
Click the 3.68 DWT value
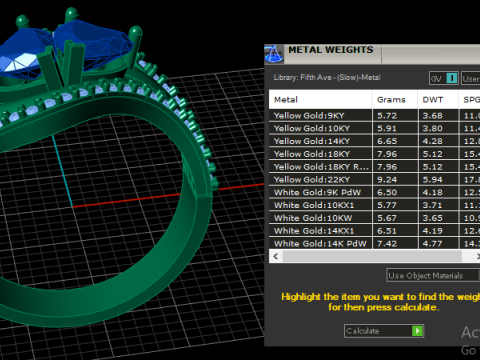click(x=433, y=116)
